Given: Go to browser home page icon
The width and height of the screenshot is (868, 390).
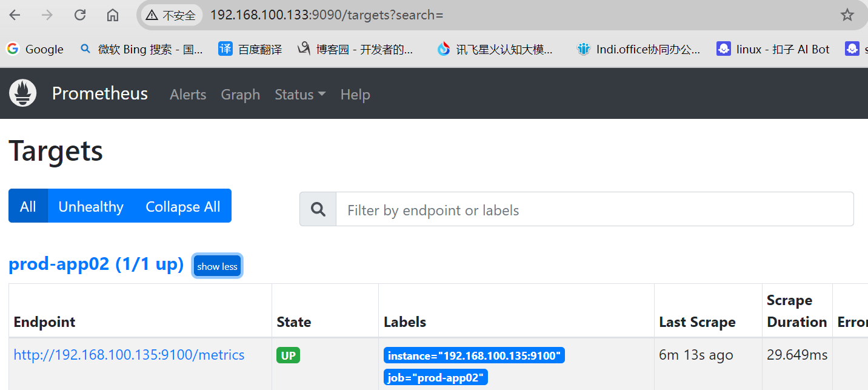Looking at the screenshot, I should tap(113, 15).
